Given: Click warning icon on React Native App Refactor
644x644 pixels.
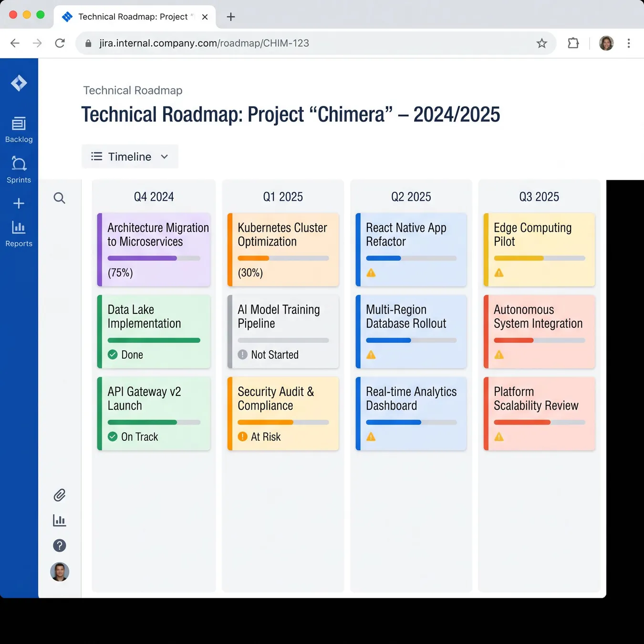Looking at the screenshot, I should [371, 273].
